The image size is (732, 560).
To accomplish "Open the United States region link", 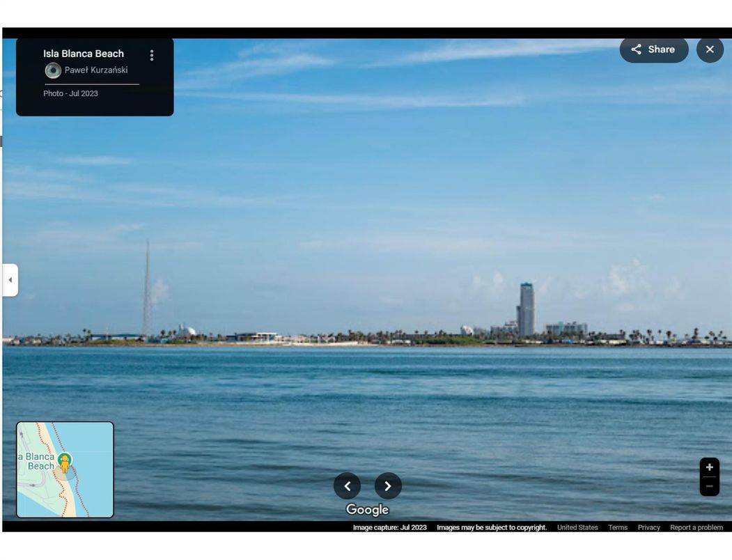I will pyautogui.click(x=577, y=527).
